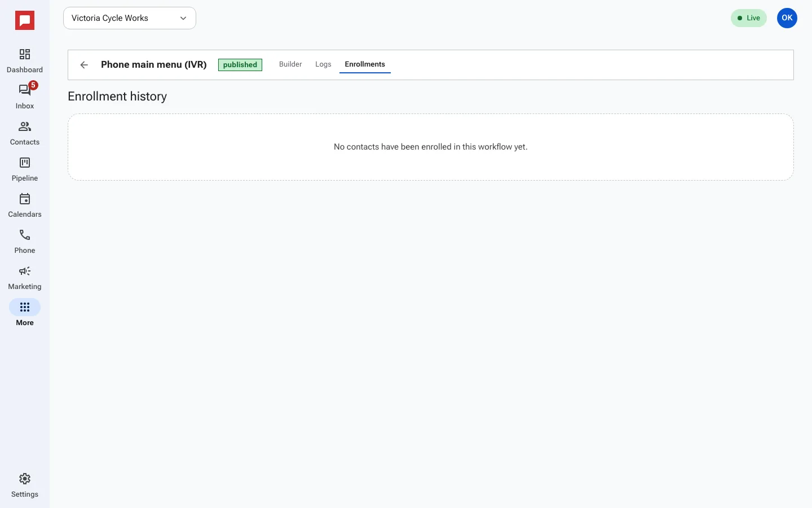
Task: Click the published status badge
Action: (240, 65)
